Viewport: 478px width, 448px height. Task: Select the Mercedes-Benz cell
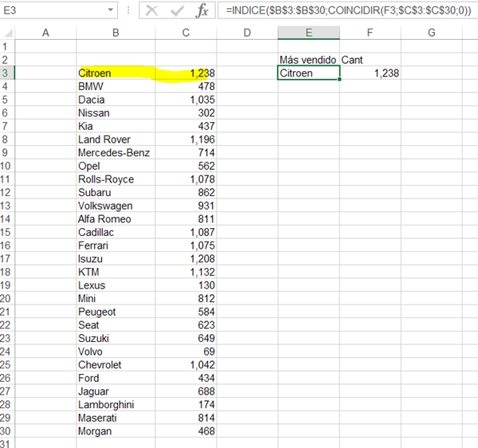[116, 152]
